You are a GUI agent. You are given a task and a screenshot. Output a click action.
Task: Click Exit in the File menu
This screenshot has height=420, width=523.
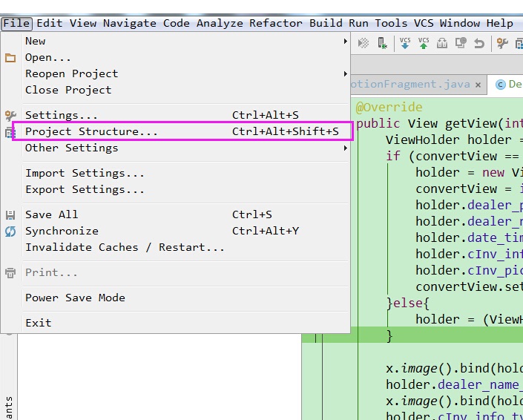coord(39,323)
